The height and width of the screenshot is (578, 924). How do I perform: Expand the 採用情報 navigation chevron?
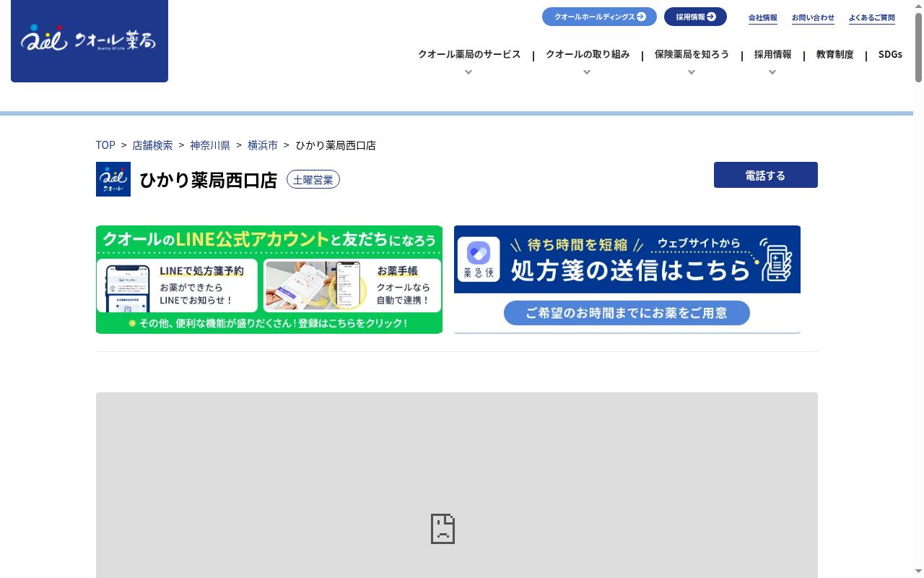click(772, 72)
